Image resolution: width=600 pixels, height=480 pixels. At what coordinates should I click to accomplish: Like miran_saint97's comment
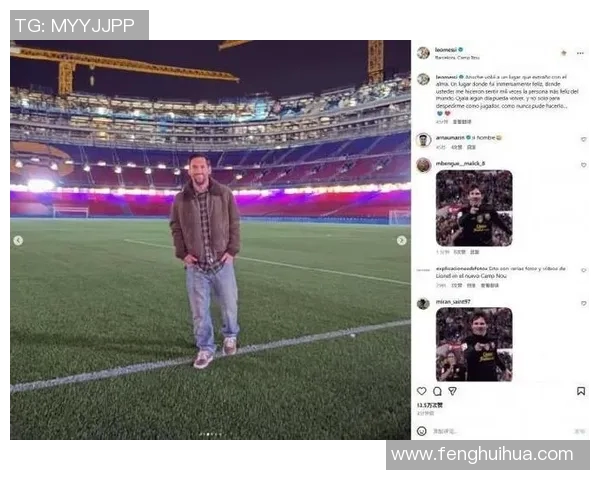[x=584, y=303]
